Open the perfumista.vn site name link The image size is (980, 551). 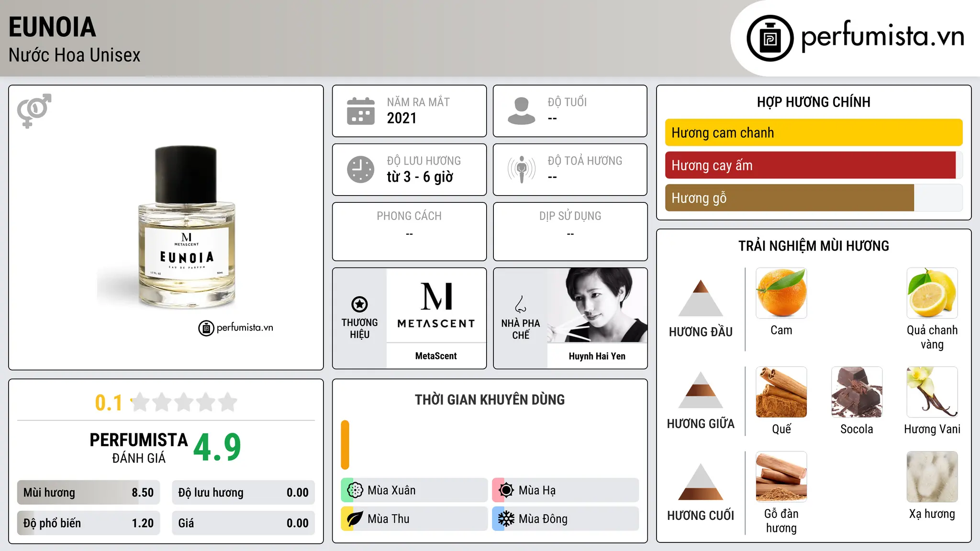coord(882,37)
